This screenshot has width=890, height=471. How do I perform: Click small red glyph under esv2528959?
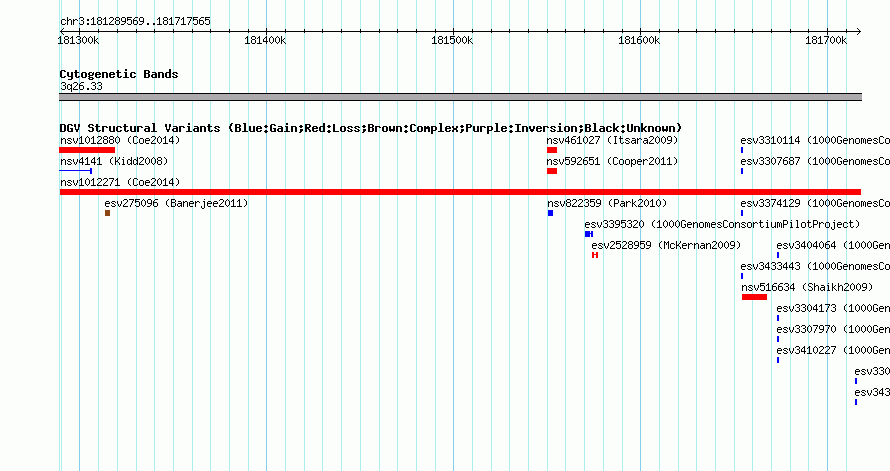click(595, 255)
